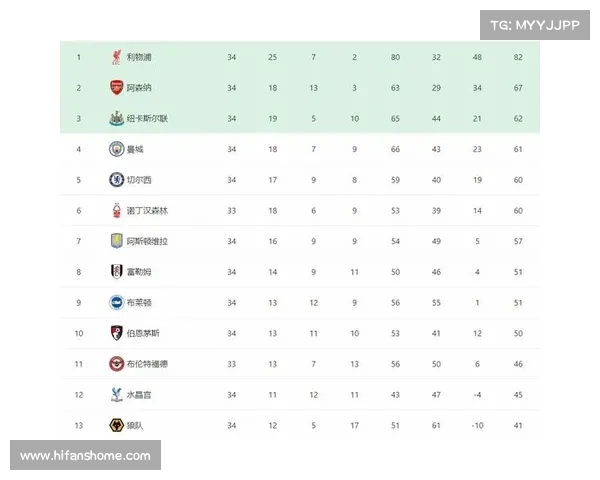Screen dimensions: 600x480
Task: Select the Aston Villa badge
Action: coord(116,241)
